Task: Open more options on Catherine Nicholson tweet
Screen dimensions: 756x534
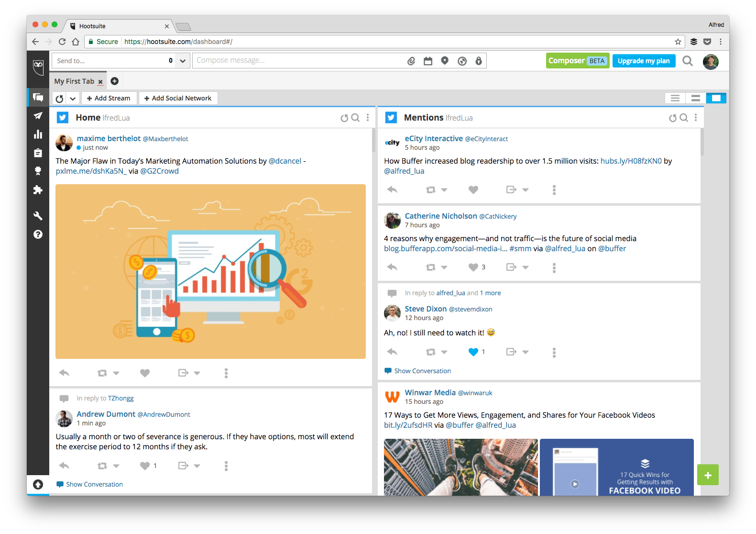Action: tap(554, 267)
